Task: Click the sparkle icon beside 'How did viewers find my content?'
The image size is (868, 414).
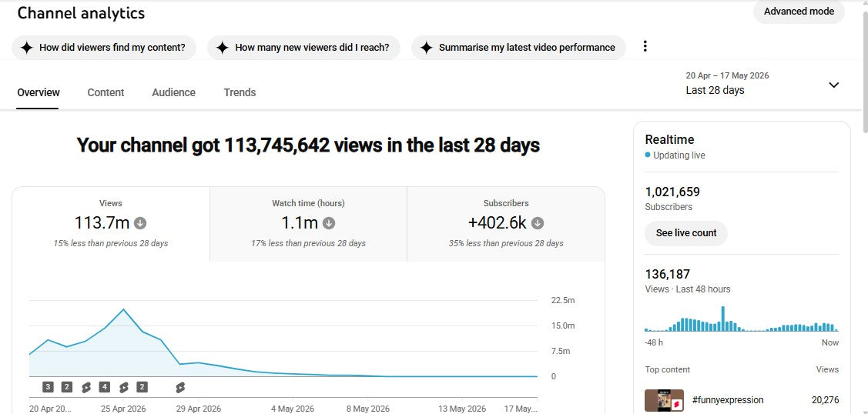Action: click(x=26, y=48)
